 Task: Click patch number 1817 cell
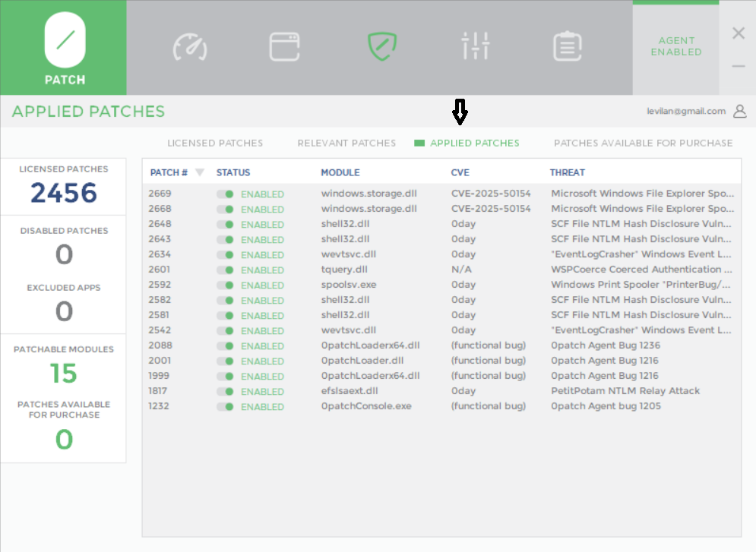(158, 390)
